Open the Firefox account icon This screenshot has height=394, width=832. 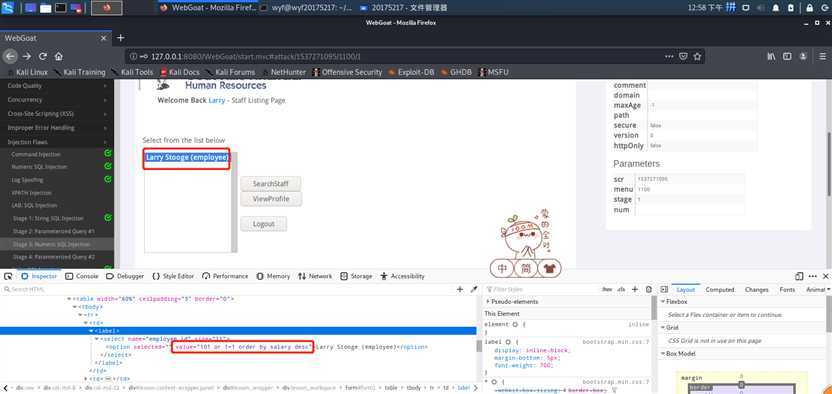[804, 56]
